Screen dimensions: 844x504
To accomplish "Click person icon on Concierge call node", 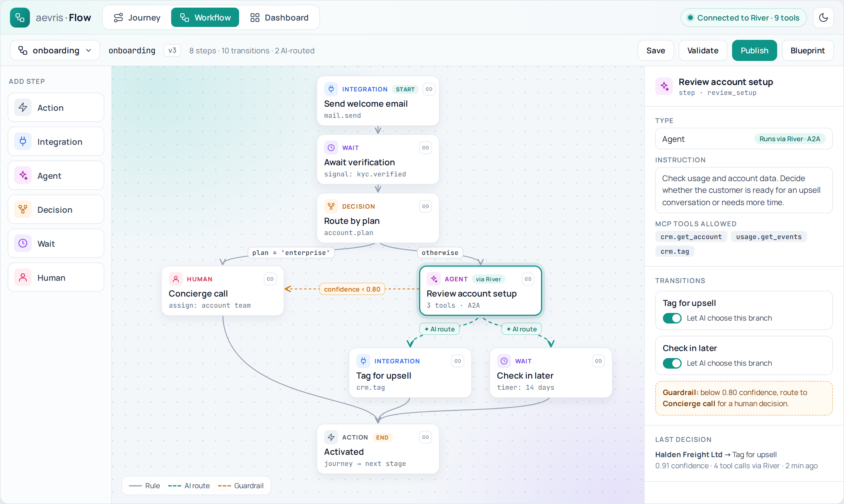I will click(176, 279).
